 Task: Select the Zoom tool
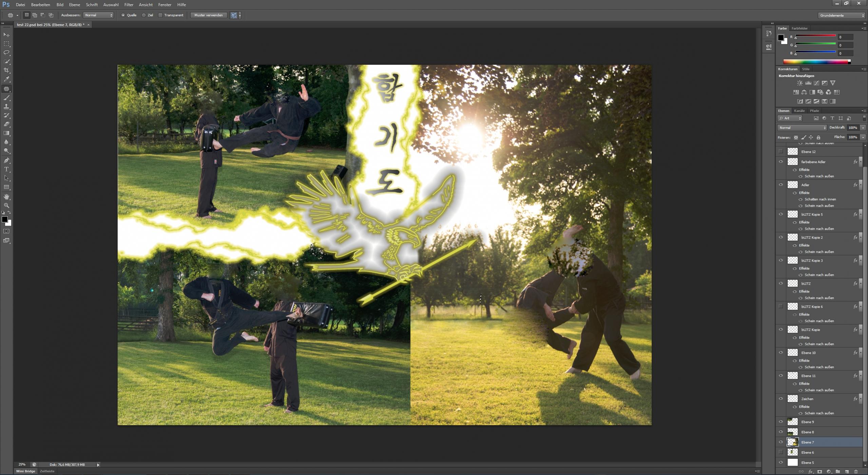(6, 206)
